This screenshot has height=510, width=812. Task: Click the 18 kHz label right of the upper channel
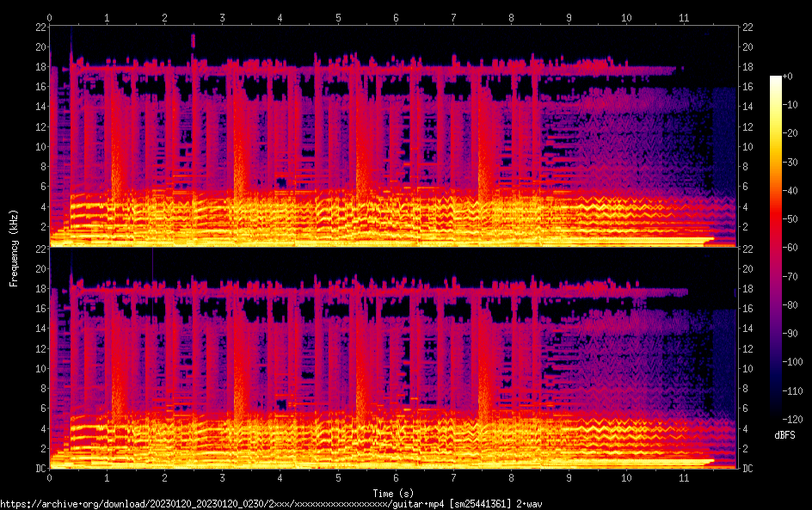pos(748,67)
